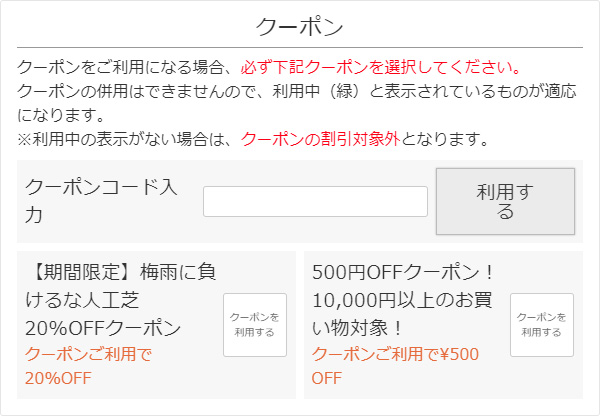The image size is (600, 416).
Task: Click the horizontal divider under the クーポン heading
Action: click(x=300, y=47)
